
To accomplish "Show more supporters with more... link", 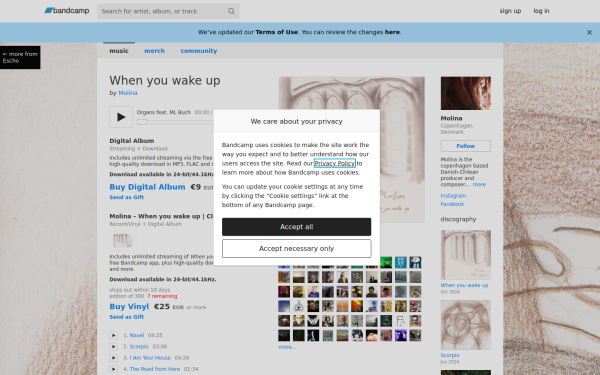I will click(287, 347).
